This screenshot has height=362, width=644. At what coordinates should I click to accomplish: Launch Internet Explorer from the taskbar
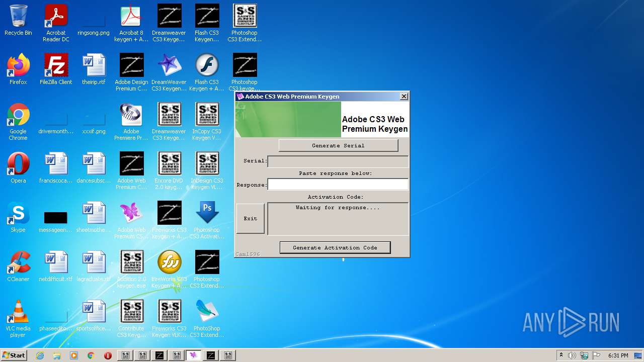coord(40,355)
